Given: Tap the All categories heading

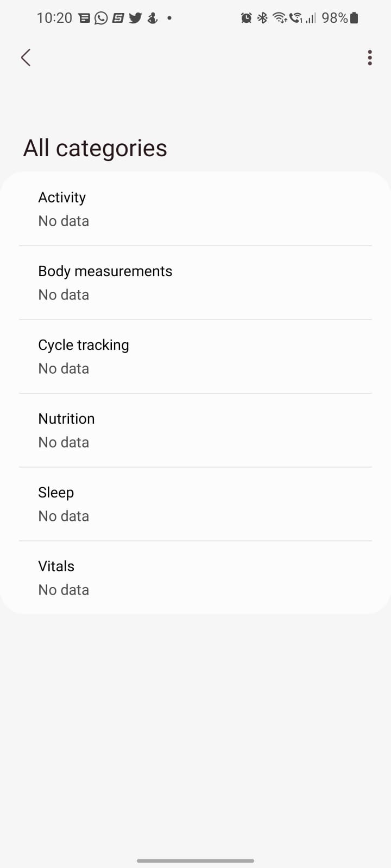Looking at the screenshot, I should (95, 148).
